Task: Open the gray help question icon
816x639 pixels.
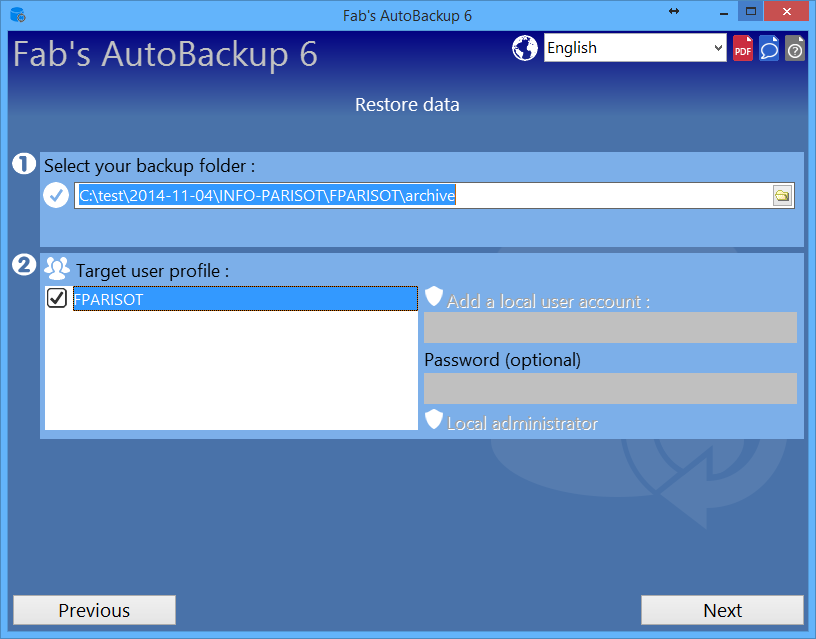Action: point(795,48)
